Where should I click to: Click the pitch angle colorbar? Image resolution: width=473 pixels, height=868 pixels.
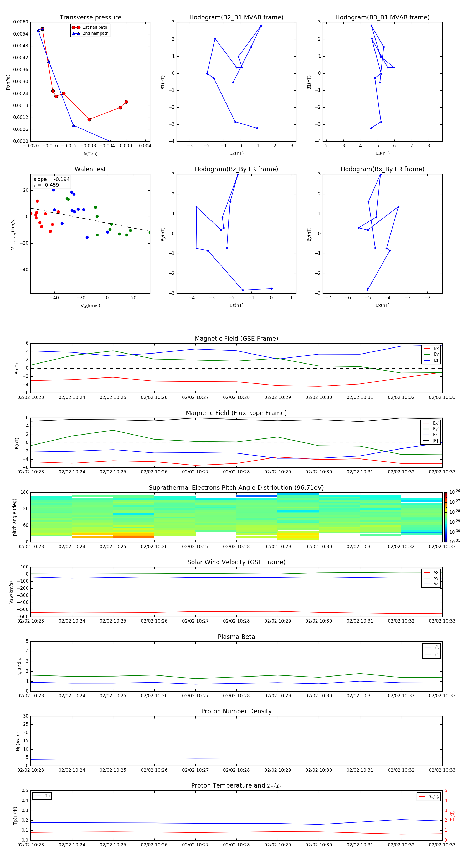[446, 517]
